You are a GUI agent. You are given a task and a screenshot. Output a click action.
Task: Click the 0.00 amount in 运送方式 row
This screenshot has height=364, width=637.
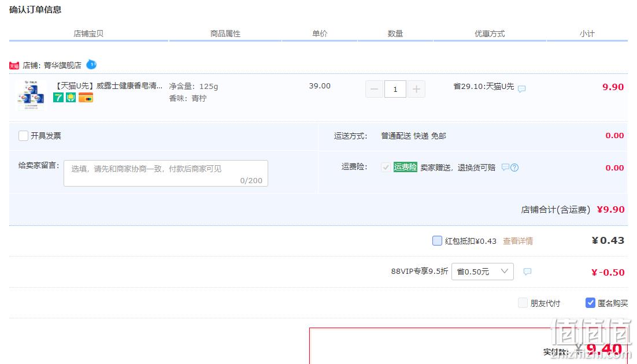point(614,136)
